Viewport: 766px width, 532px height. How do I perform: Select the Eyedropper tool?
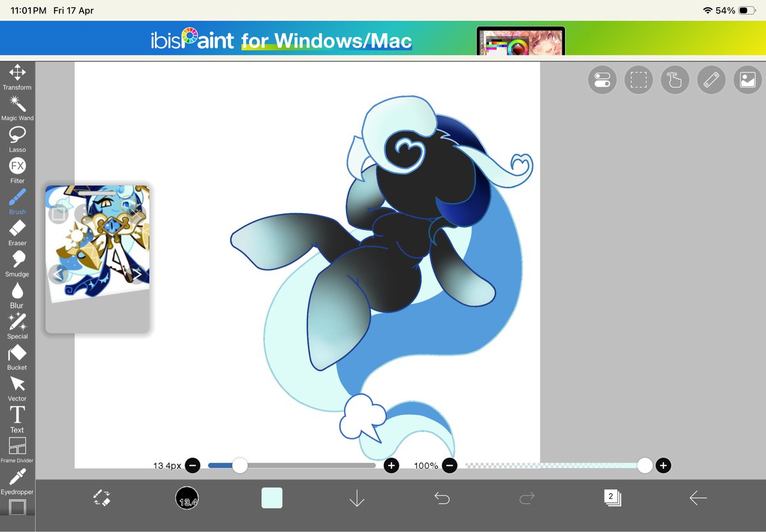pos(17,482)
